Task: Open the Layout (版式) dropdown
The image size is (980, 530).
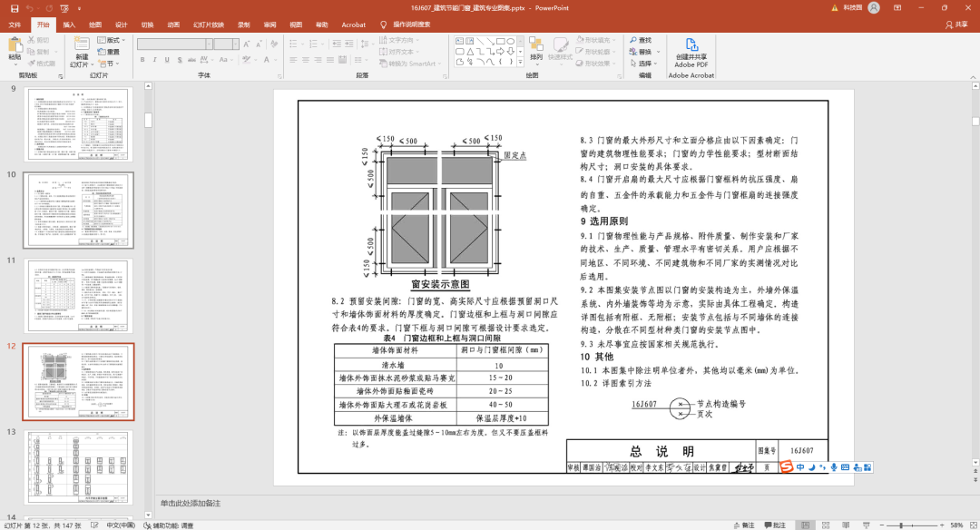Action: pyautogui.click(x=112, y=40)
